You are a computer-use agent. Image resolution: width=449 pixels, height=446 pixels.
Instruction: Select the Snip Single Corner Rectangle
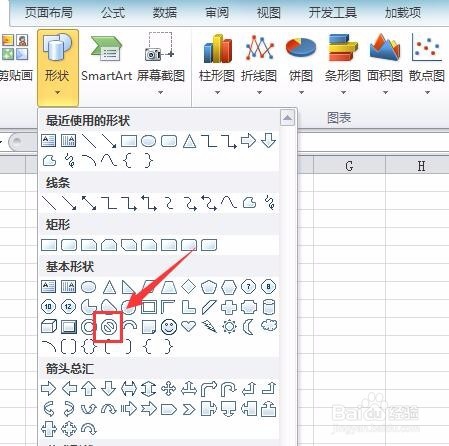(x=89, y=245)
